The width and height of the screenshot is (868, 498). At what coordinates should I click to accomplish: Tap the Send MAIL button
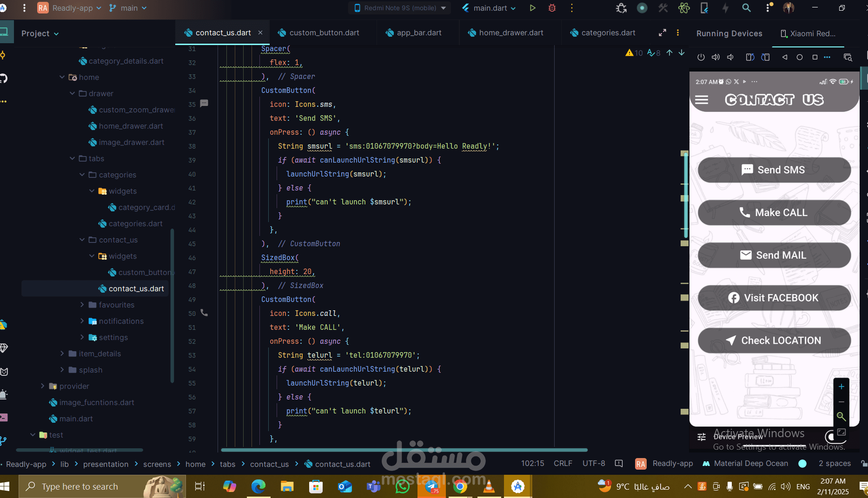pos(774,255)
